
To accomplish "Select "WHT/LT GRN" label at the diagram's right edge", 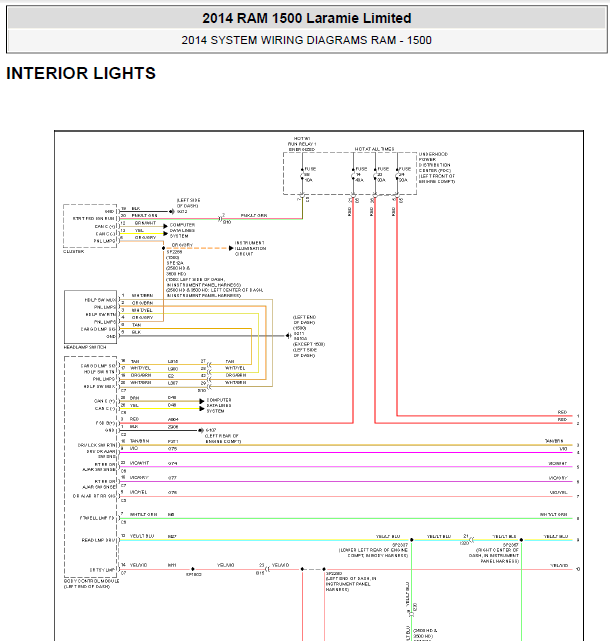I will tap(554, 514).
